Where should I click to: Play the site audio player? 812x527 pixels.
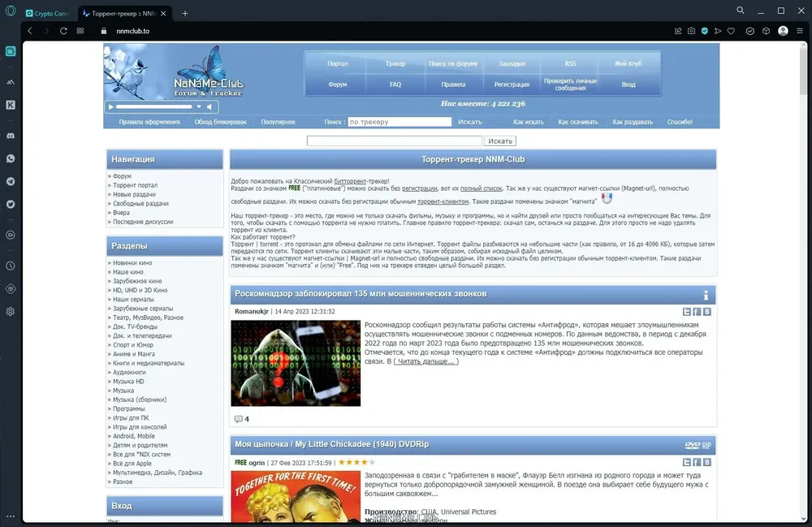pos(110,106)
